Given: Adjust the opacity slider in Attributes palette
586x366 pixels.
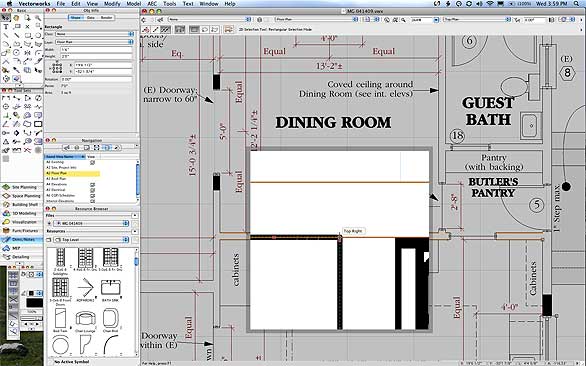Looking at the screenshot, I should coord(31,318).
